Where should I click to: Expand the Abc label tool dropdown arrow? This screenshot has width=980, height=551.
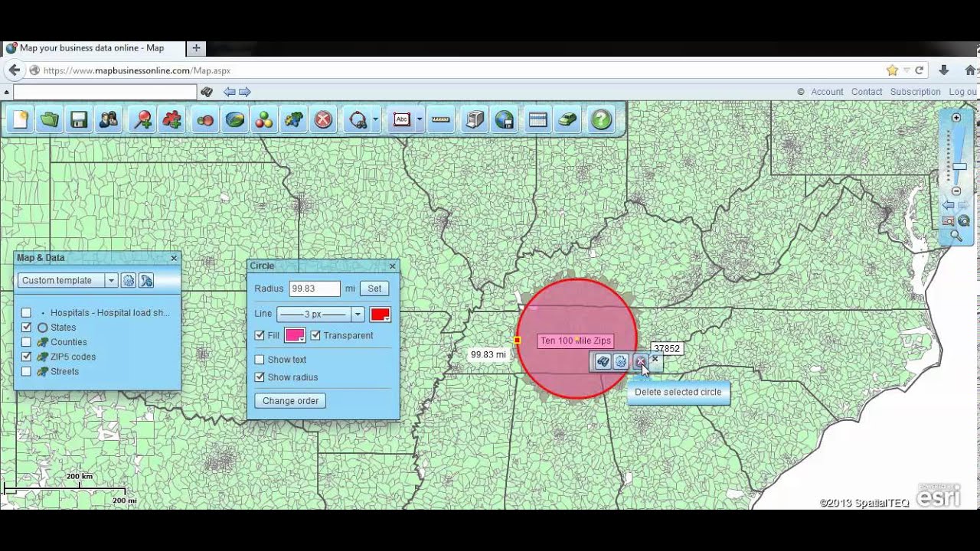coord(420,120)
